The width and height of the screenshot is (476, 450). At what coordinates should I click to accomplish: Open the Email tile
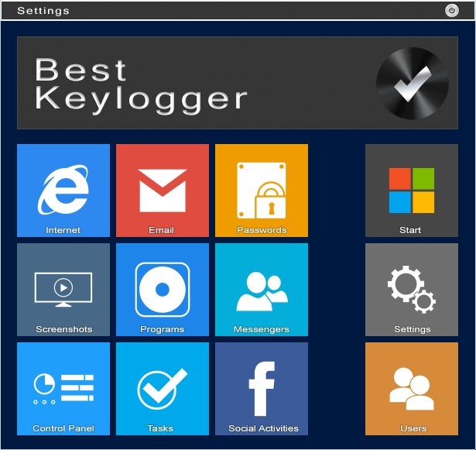point(163,191)
